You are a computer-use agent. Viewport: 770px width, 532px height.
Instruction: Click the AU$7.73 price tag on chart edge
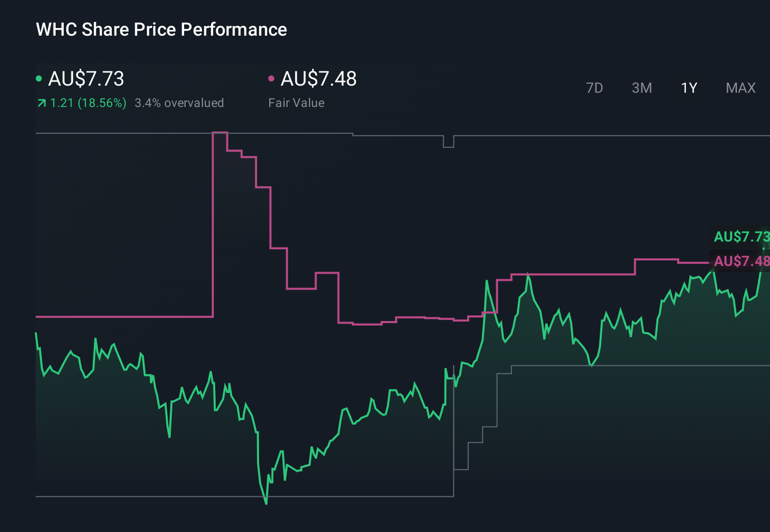(742, 237)
